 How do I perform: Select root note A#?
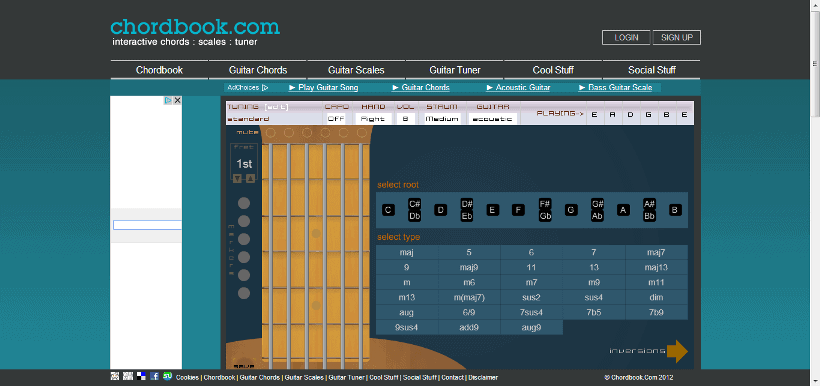[650, 204]
